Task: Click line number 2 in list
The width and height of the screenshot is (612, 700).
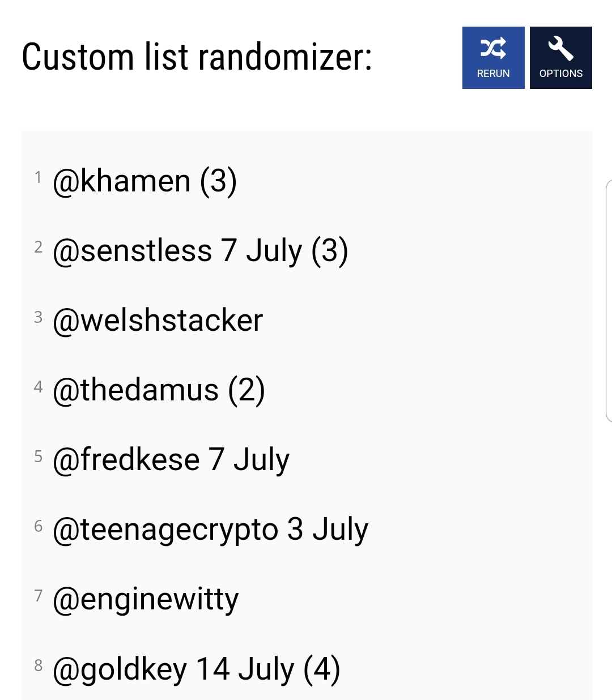Action: (38, 247)
